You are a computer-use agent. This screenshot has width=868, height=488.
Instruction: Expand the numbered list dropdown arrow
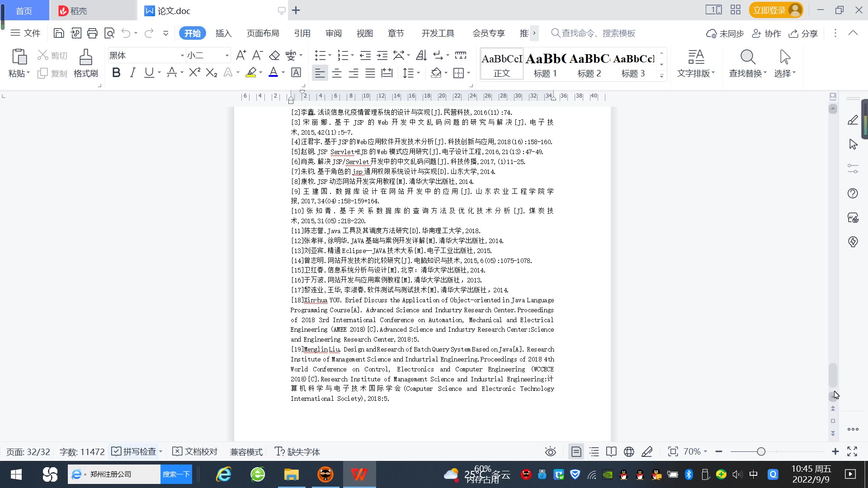tap(352, 56)
